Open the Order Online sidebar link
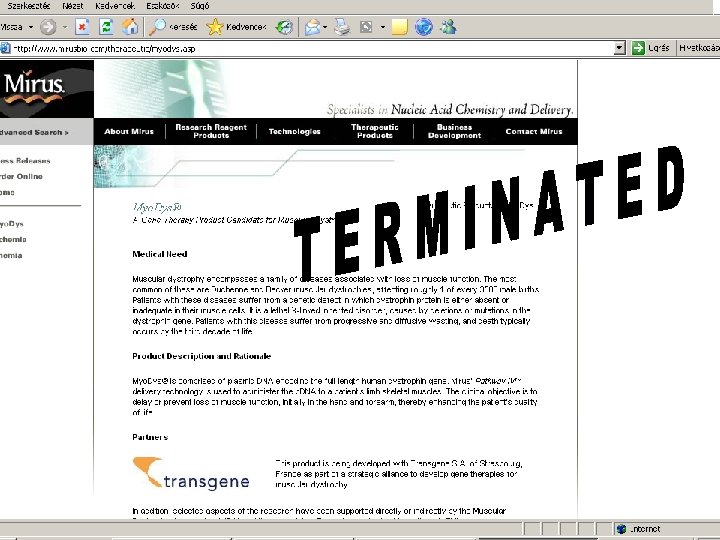The width and height of the screenshot is (720, 540). pos(21,176)
